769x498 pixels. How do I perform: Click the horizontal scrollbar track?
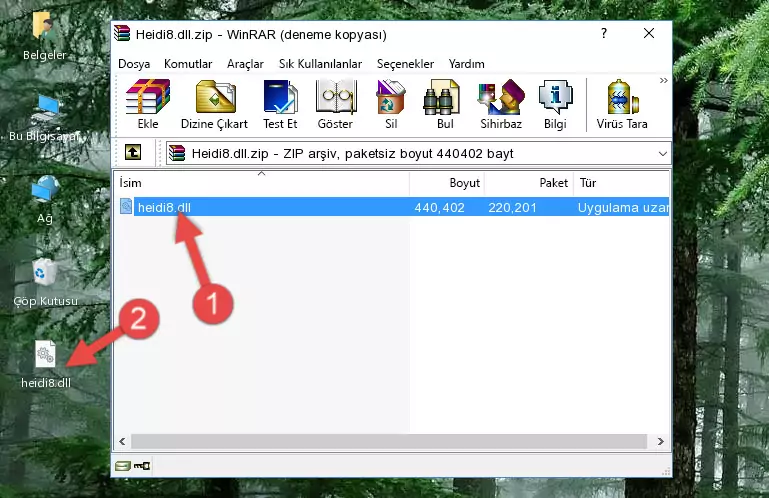(389, 441)
